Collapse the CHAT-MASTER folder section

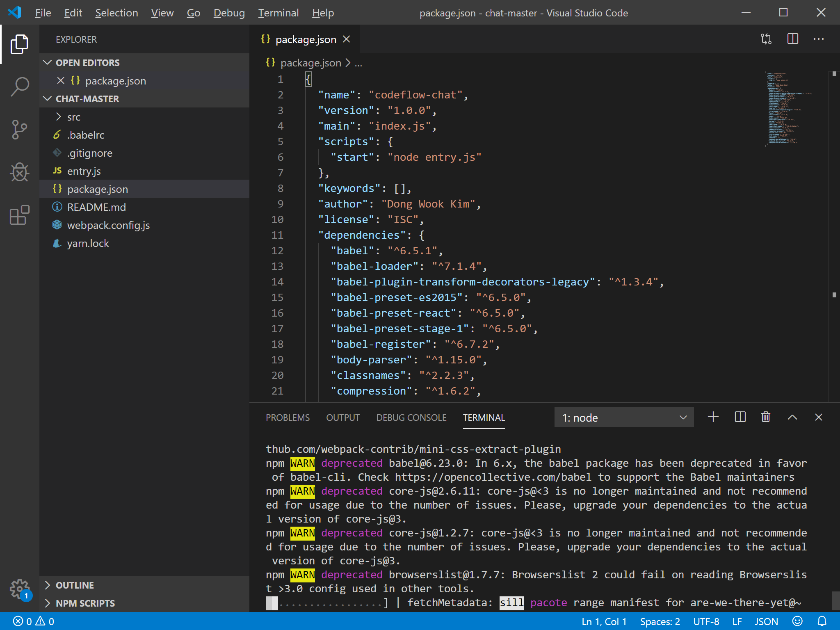pyautogui.click(x=144, y=98)
